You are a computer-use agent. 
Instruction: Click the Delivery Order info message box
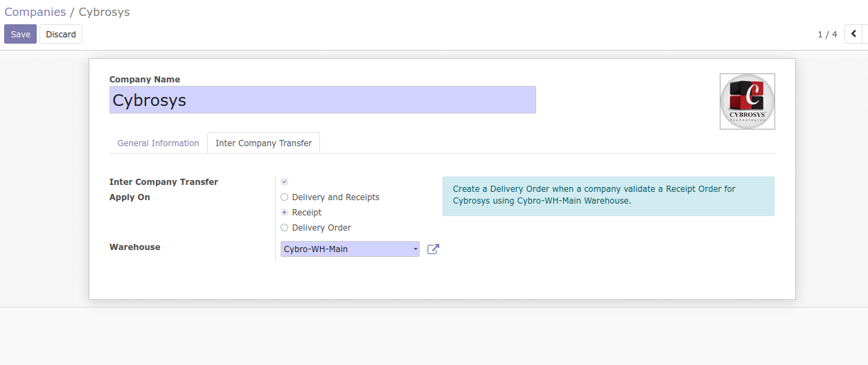click(608, 196)
